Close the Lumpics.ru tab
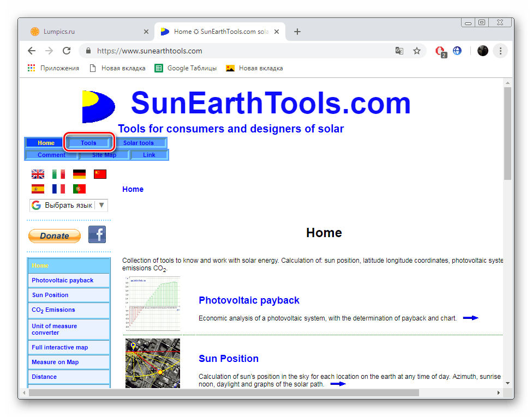532x417 pixels. [146, 32]
